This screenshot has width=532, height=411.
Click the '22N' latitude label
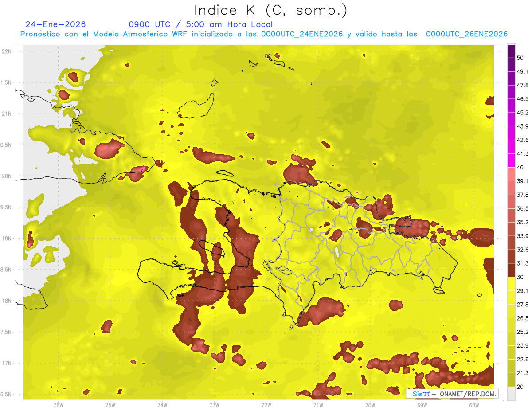7,51
